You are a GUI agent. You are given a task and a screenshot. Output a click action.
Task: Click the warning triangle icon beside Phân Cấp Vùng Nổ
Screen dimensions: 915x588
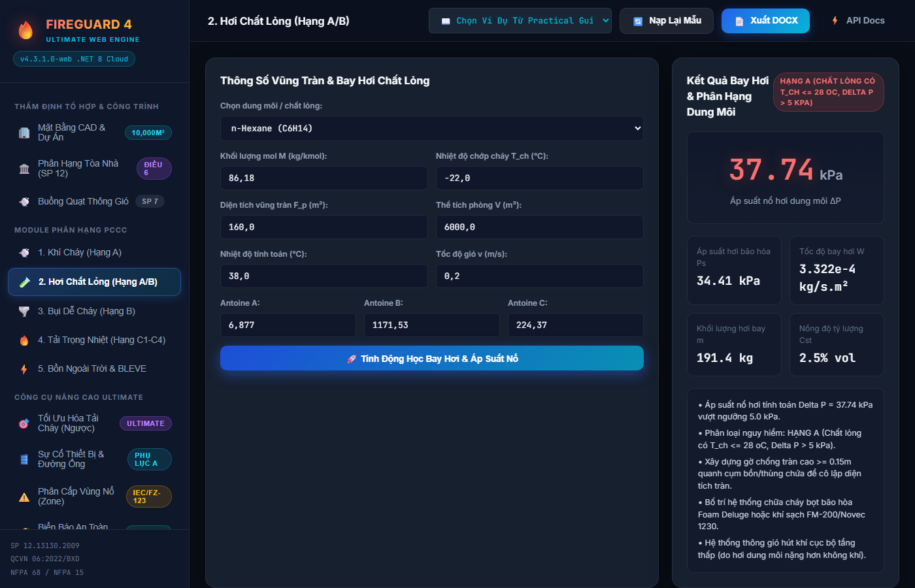pyautogui.click(x=24, y=497)
